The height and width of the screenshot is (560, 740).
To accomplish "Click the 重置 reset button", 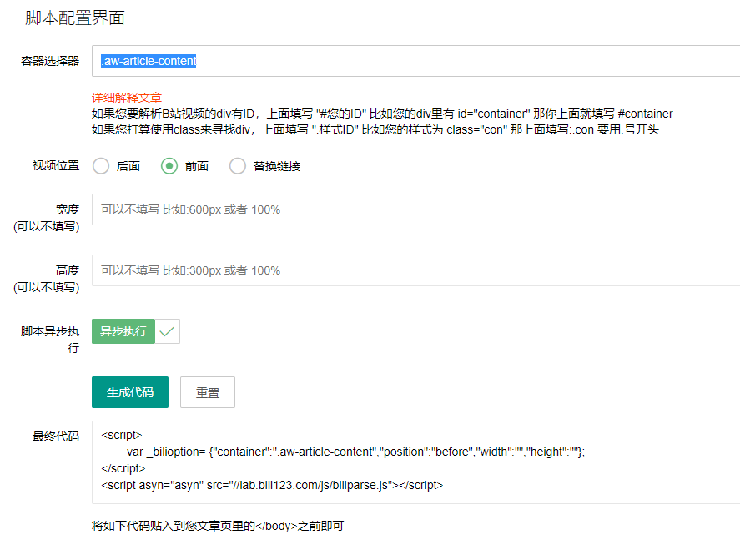I will click(x=208, y=392).
